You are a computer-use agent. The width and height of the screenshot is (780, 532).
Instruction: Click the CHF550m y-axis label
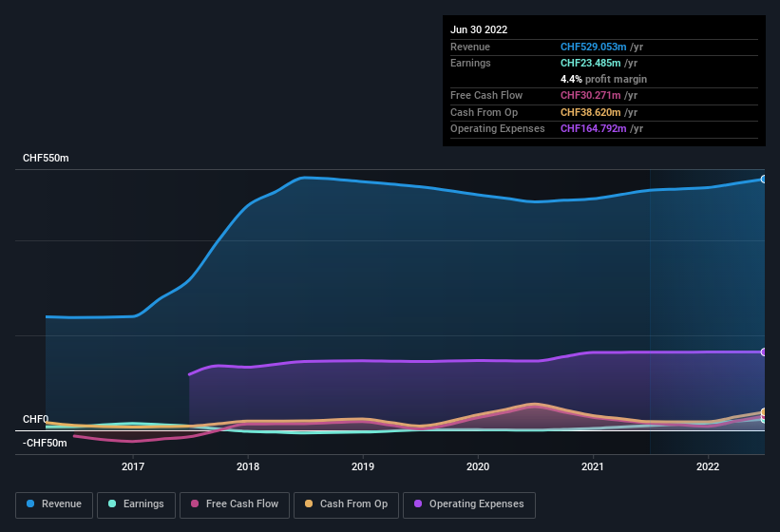click(46, 158)
